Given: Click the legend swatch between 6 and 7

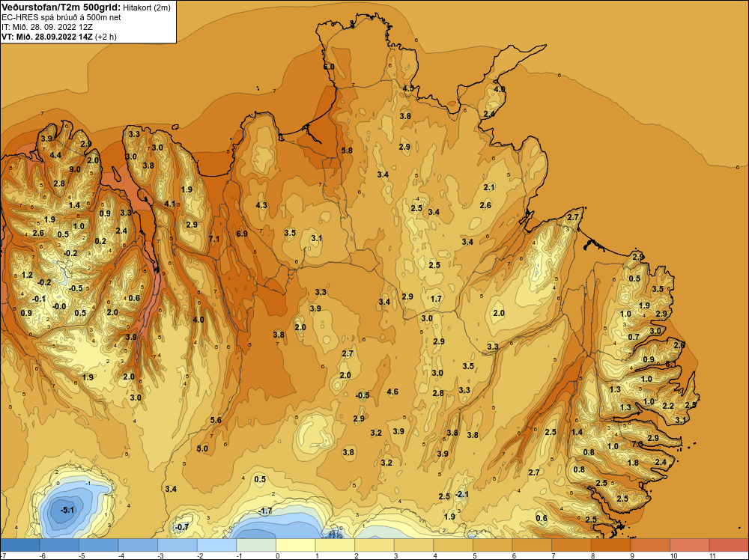Looking at the screenshot, I should [x=532, y=545].
